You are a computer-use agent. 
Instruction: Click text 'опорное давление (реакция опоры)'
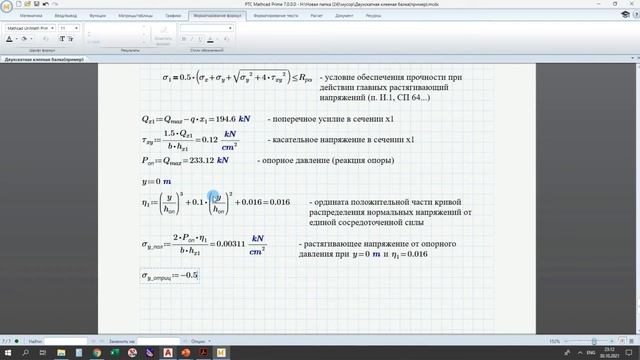click(x=328, y=160)
